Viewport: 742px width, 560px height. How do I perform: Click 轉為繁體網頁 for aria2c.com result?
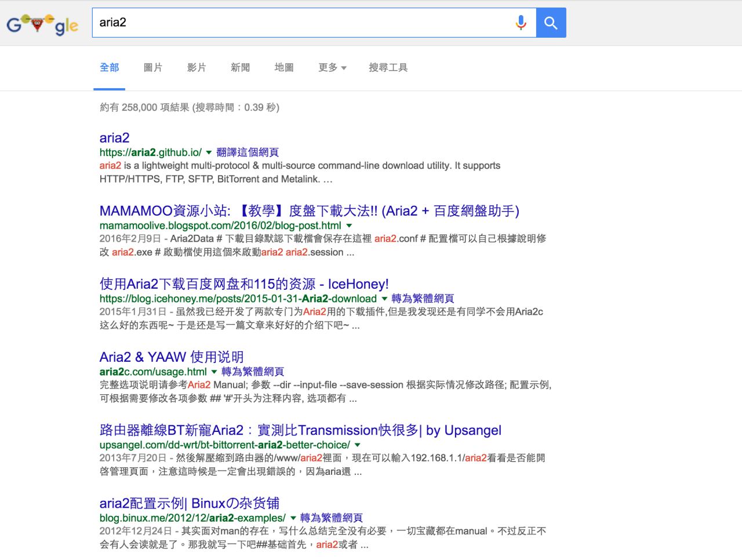pos(253,372)
